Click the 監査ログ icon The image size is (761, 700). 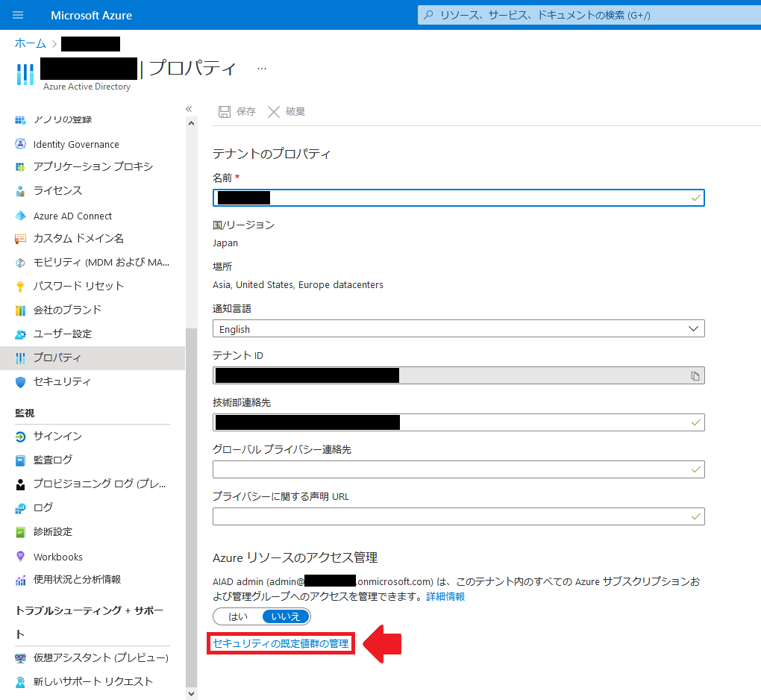point(20,460)
